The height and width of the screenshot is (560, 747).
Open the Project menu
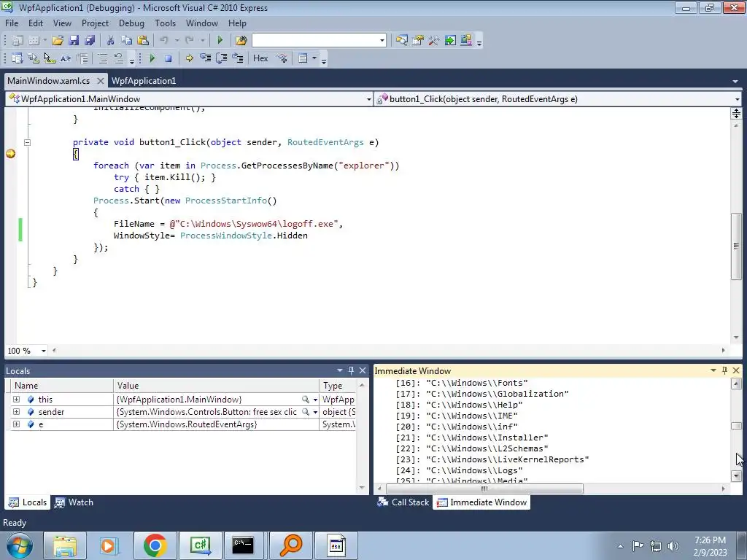(95, 23)
